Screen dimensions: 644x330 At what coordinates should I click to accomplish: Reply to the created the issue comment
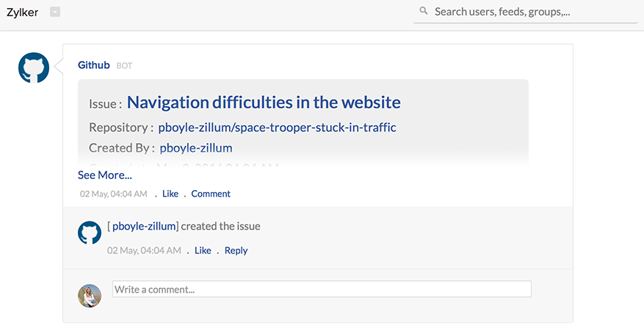236,251
